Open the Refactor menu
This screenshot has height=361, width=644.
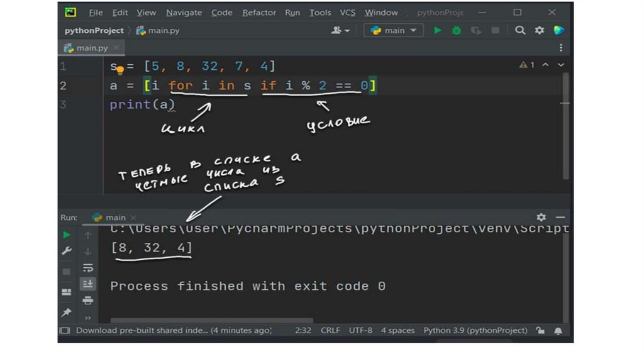[258, 13]
